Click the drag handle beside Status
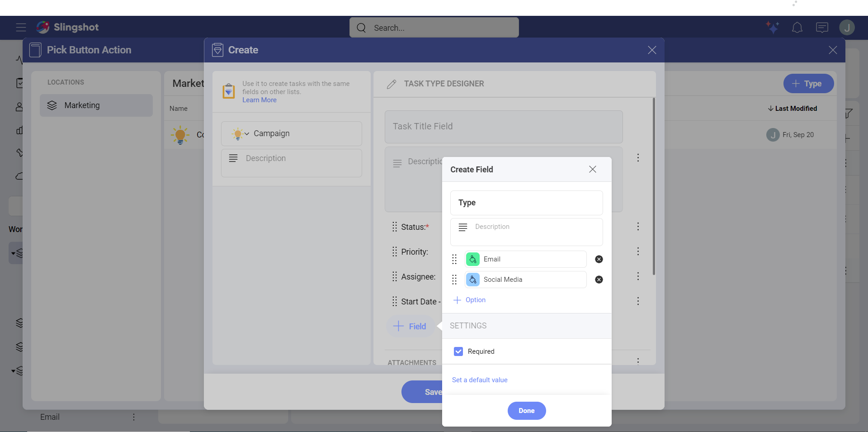 coord(395,227)
